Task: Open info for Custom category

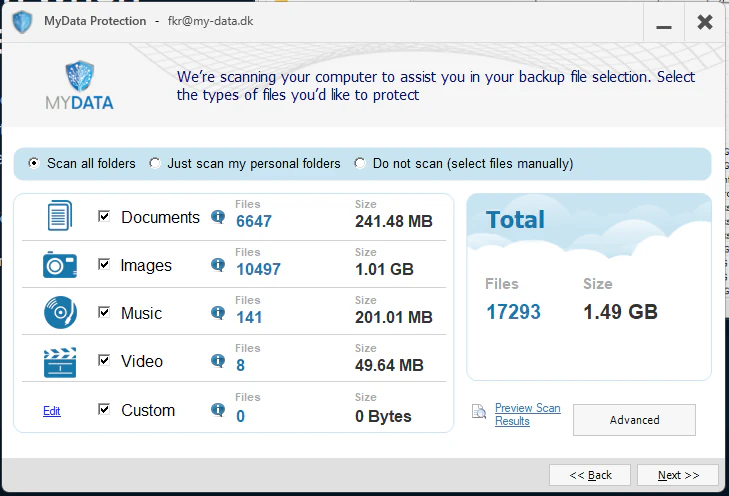Action: (218, 410)
